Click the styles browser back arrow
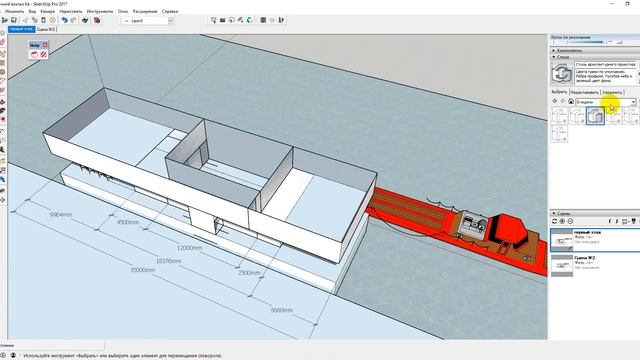 click(x=555, y=101)
